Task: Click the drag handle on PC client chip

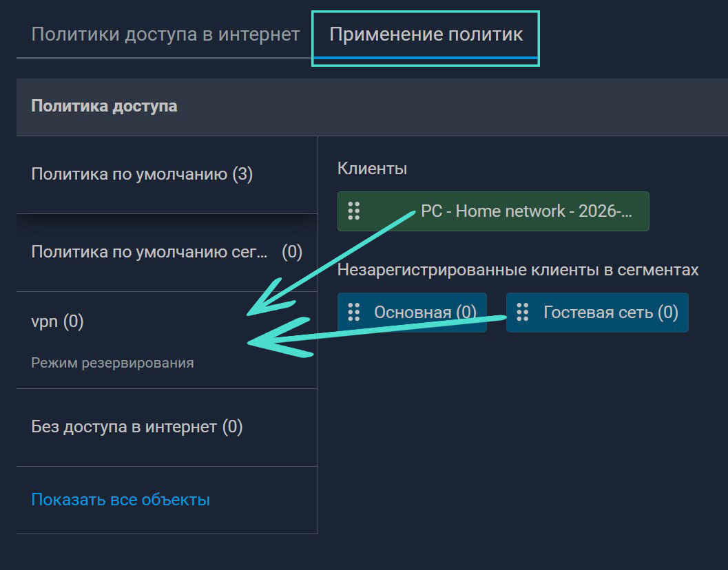Action: click(x=354, y=211)
